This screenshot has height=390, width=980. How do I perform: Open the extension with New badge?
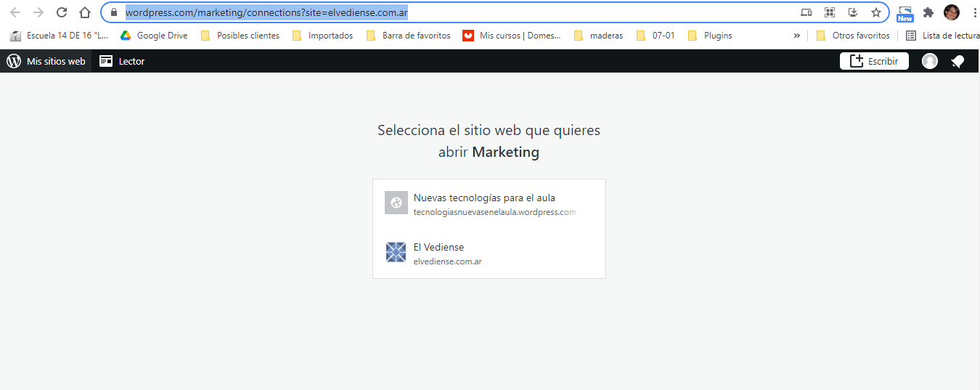[905, 13]
